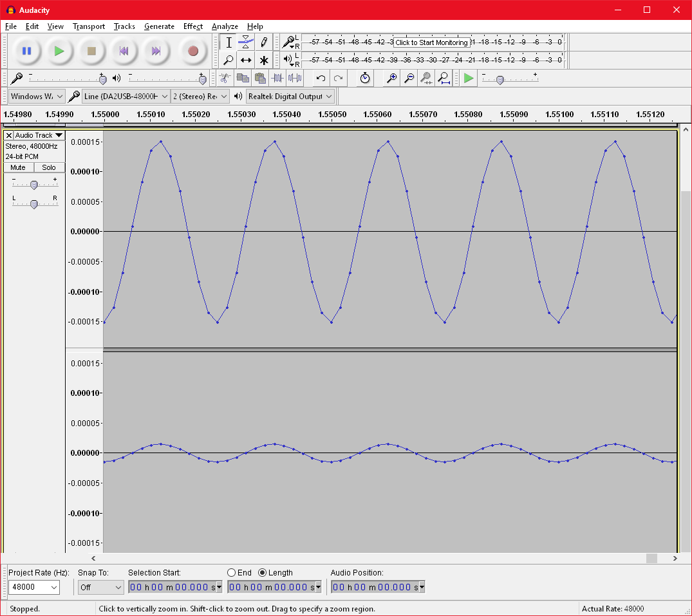Activate the Zoom tool
Viewport: 692px width, 616px height.
[x=228, y=60]
